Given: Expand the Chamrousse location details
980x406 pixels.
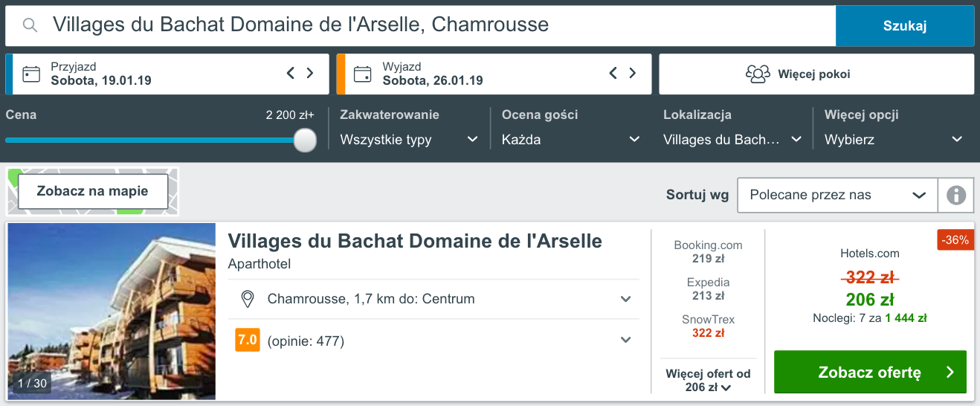Looking at the screenshot, I should [626, 299].
